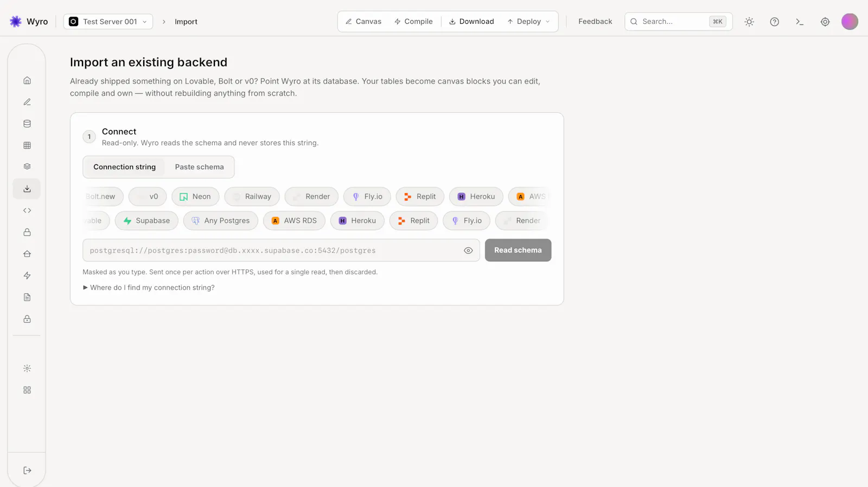
Task: Click the Import breadcrumb label
Action: [186, 22]
